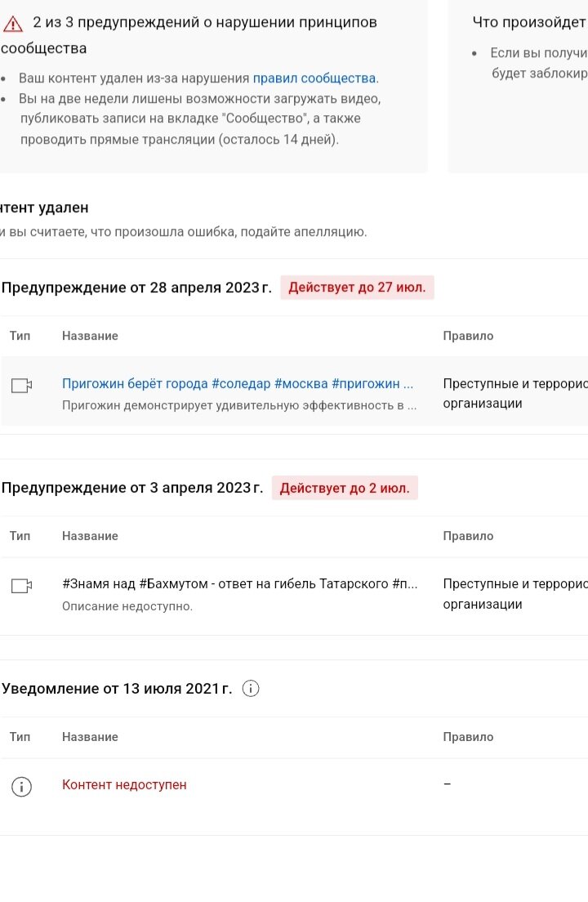
Task: Click the red "Контент недоступен" text
Action: pos(124,784)
